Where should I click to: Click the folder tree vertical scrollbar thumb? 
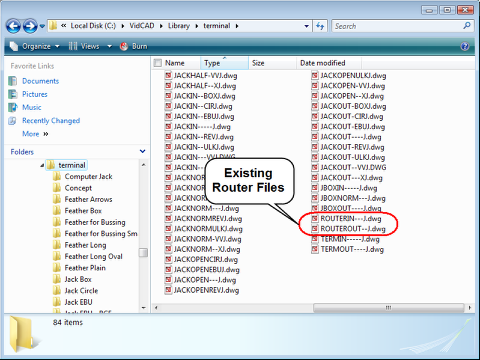click(x=143, y=253)
